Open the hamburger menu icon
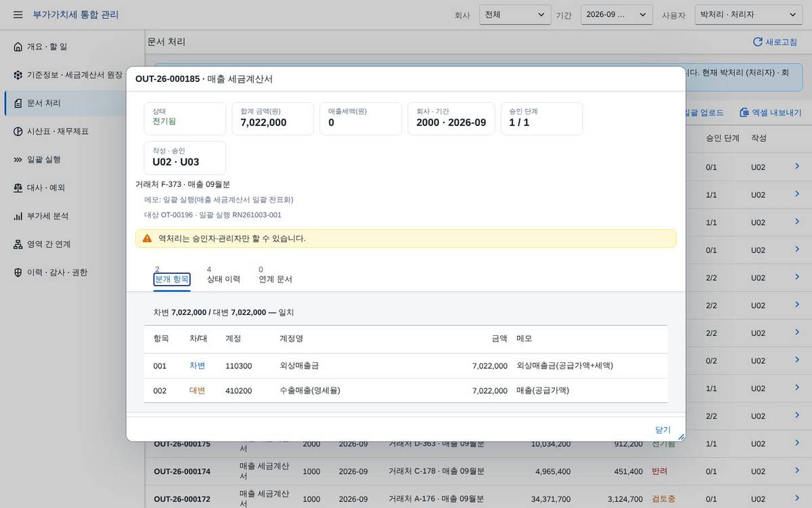 click(x=18, y=14)
